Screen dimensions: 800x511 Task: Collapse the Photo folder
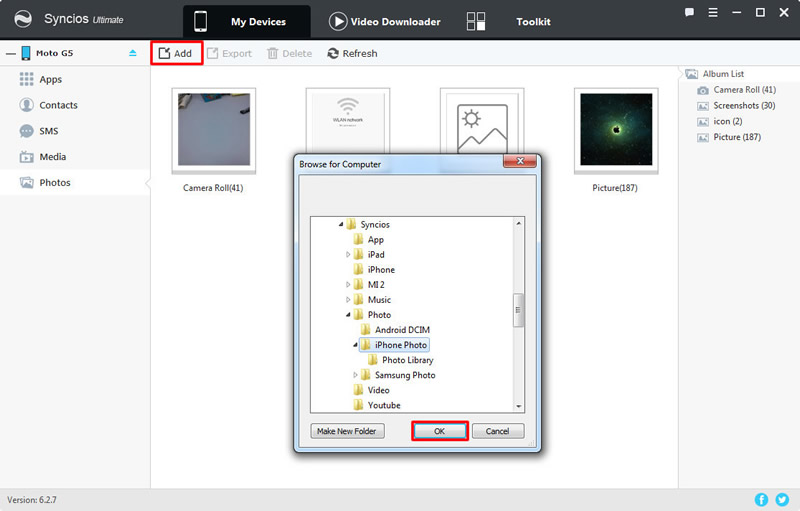(x=348, y=315)
